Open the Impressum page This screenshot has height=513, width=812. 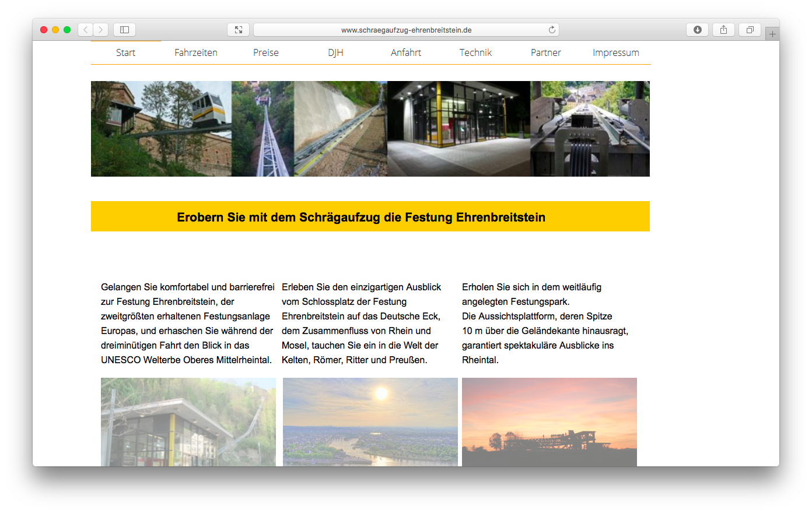click(x=616, y=52)
